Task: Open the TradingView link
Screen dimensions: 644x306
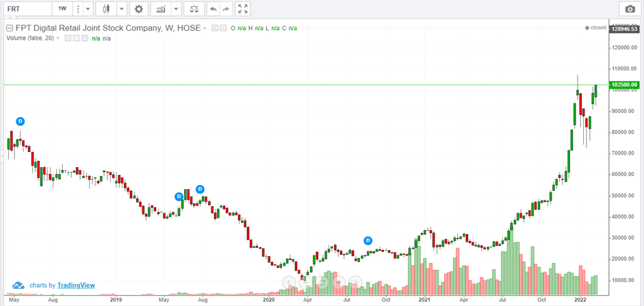Action: [x=76, y=285]
